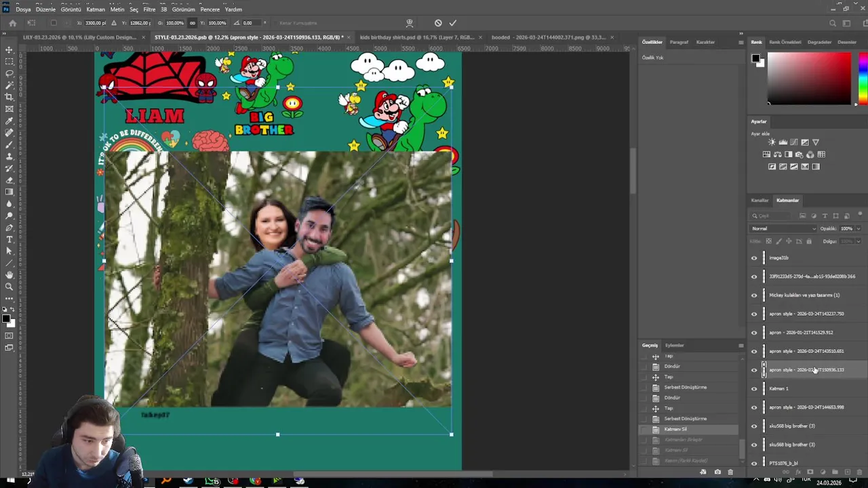Image resolution: width=868 pixels, height=488 pixels.
Task: Hide apron style 144653.998 layer
Action: 754,407
